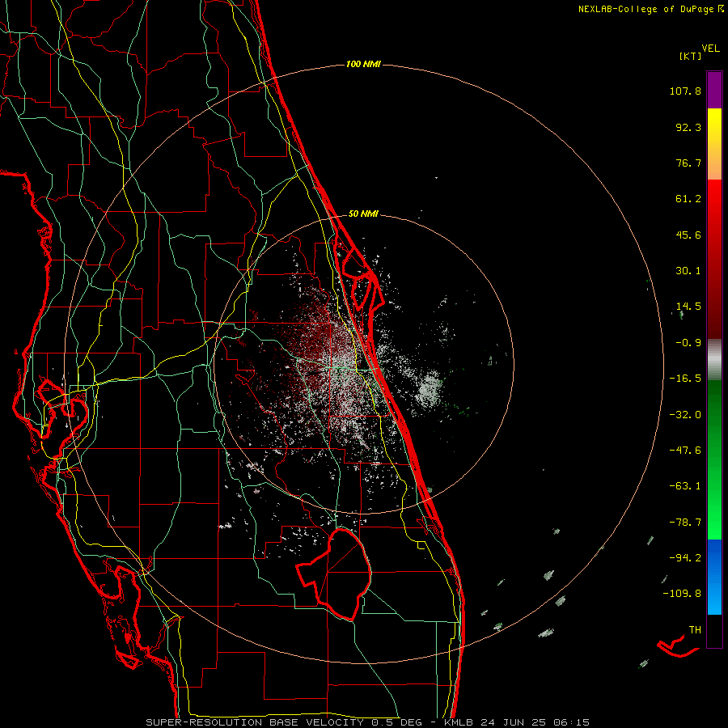
Task: Pick the dark TH segment of the color bar
Action: (x=714, y=632)
